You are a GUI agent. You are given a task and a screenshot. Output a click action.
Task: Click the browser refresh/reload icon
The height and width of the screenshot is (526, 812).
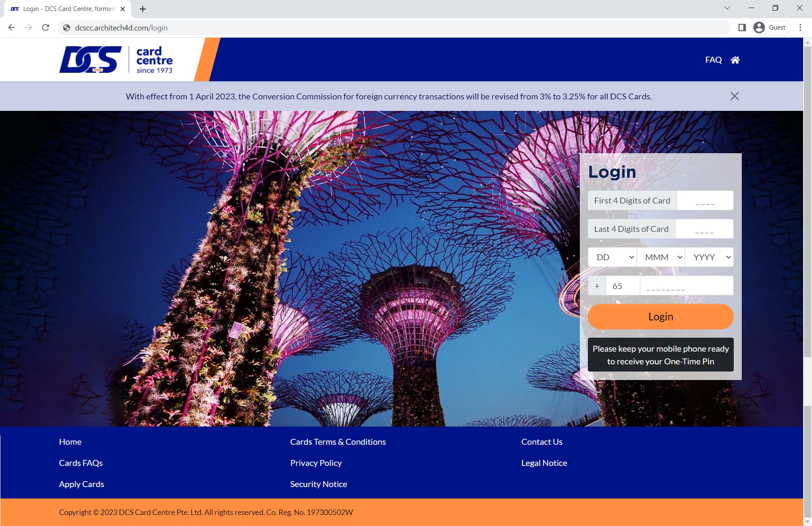(46, 28)
